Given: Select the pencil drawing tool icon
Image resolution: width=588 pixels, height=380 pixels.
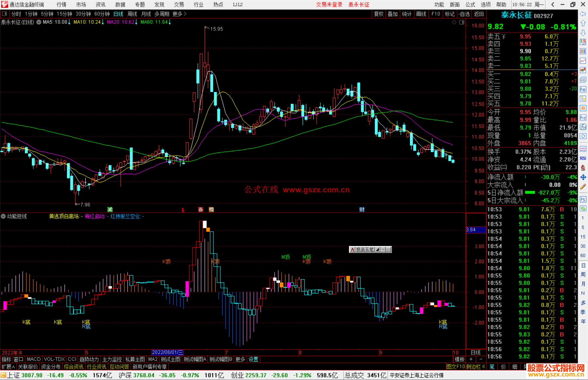Looking at the screenshot, I should 583,187.
